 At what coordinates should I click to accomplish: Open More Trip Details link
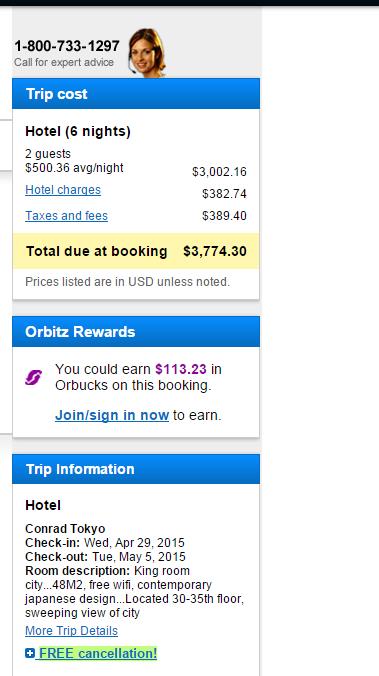[71, 631]
